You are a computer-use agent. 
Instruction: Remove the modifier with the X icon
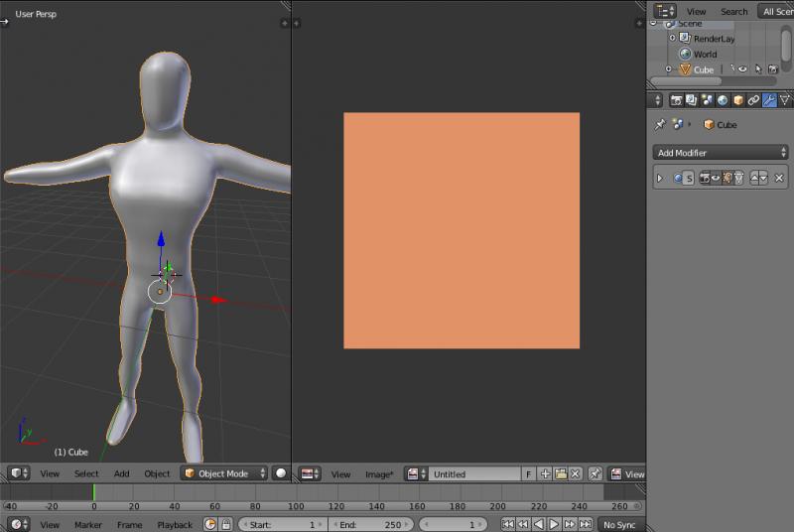(x=779, y=179)
